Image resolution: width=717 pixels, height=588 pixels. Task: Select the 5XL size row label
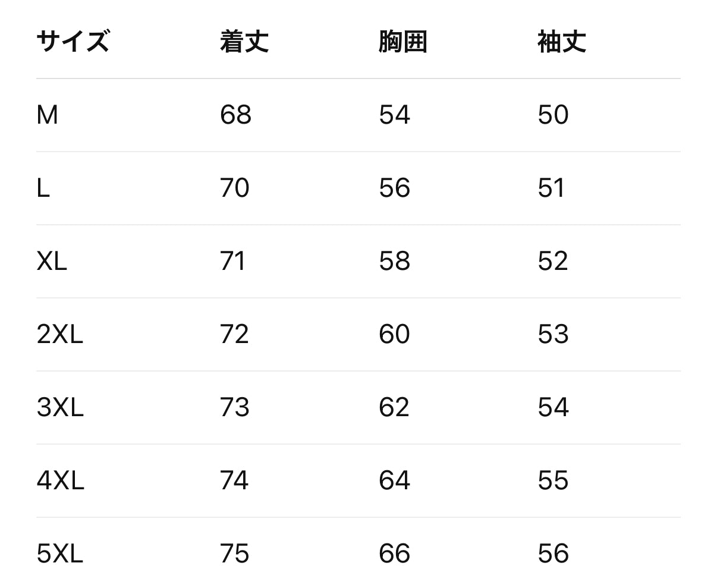click(x=59, y=554)
